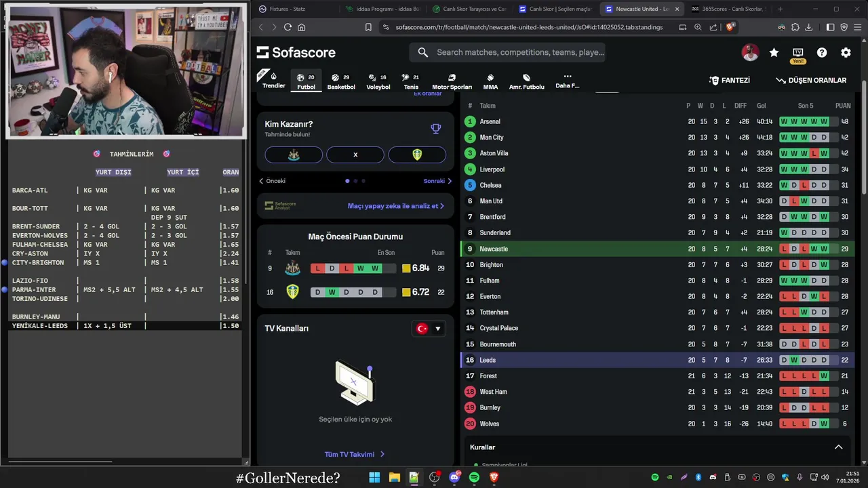The width and height of the screenshot is (868, 488).
Task: Switch to Canlı Skor Tarayıcısı browser tab
Action: click(x=469, y=9)
